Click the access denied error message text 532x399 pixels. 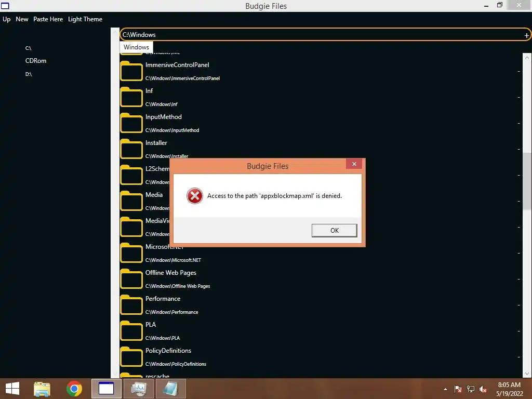(274, 196)
